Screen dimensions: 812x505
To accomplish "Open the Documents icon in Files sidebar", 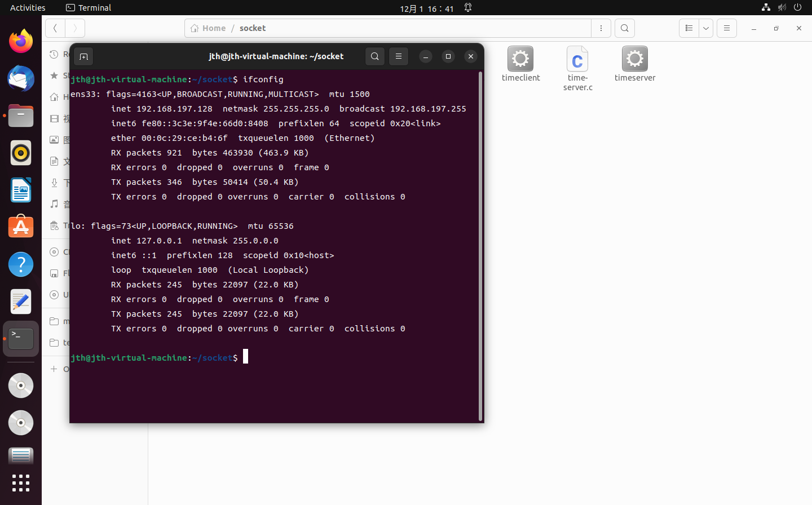I will [x=54, y=161].
